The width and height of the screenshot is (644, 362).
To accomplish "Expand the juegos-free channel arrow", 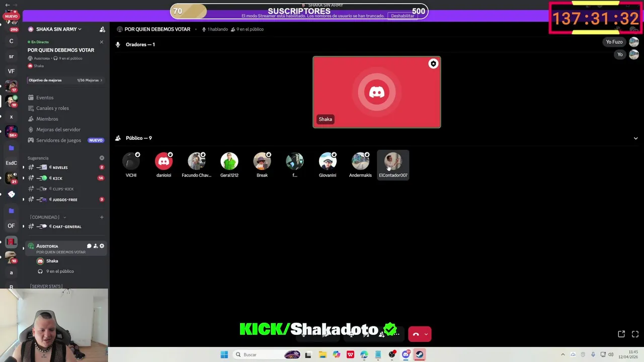I will (23, 200).
